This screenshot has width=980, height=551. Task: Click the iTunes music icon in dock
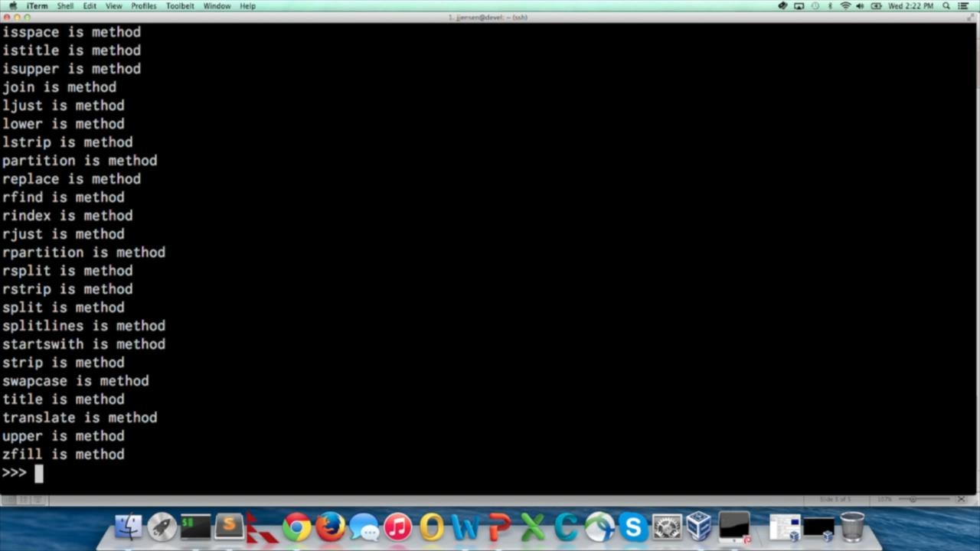[x=397, y=527]
